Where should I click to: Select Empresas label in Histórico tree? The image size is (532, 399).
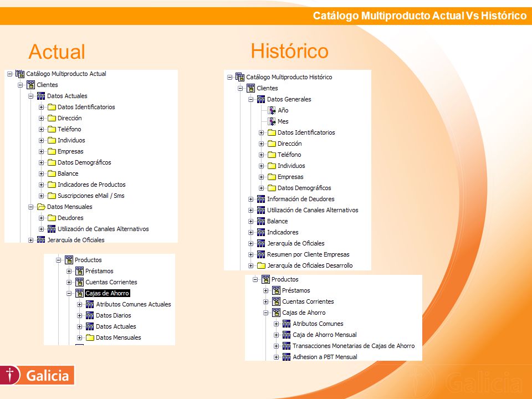coord(290,177)
